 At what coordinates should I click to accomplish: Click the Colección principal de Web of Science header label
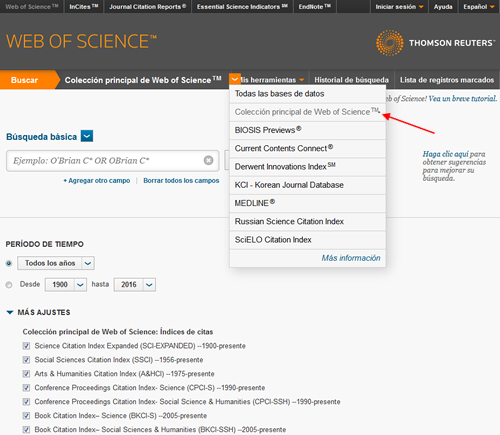[x=143, y=80]
